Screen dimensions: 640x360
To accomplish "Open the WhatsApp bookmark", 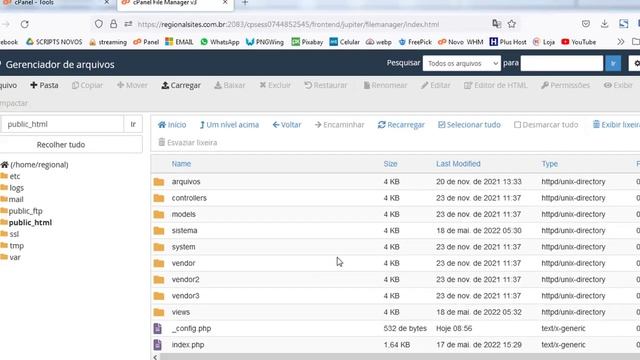I will pyautogui.click(x=220, y=42).
